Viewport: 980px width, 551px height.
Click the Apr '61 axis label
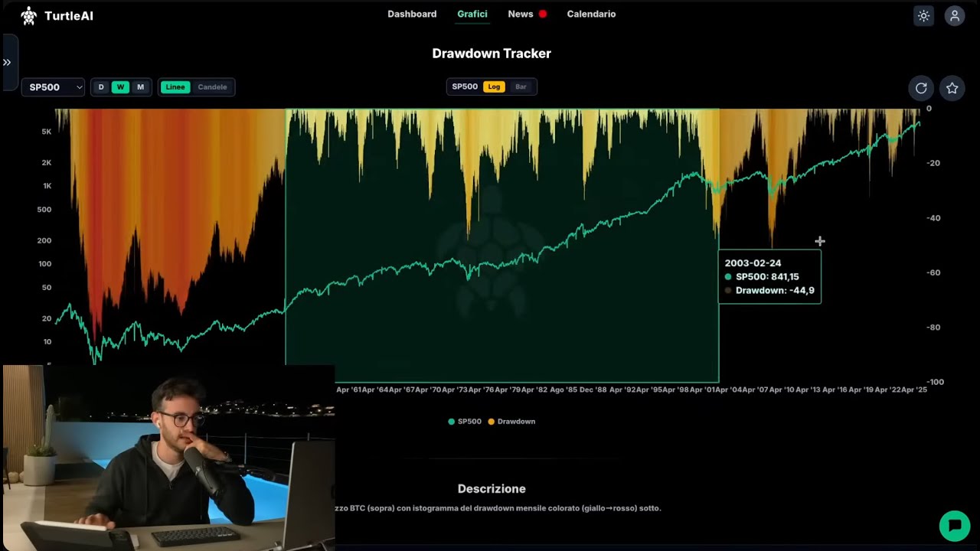click(348, 390)
